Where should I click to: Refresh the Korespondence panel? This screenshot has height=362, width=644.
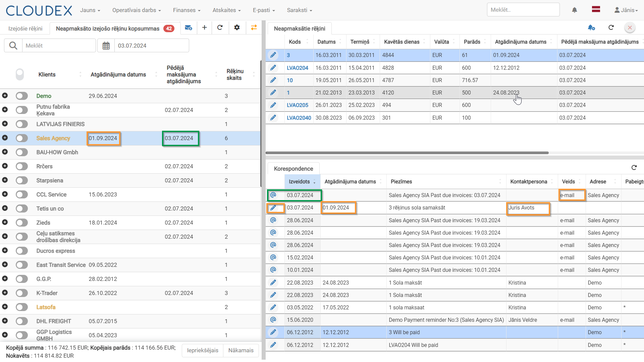click(634, 168)
